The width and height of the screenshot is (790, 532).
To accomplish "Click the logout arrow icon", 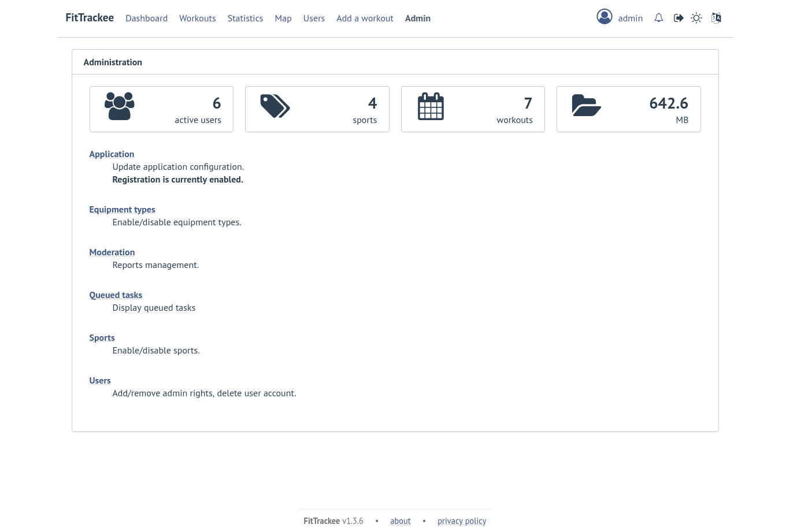I will (x=678, y=18).
